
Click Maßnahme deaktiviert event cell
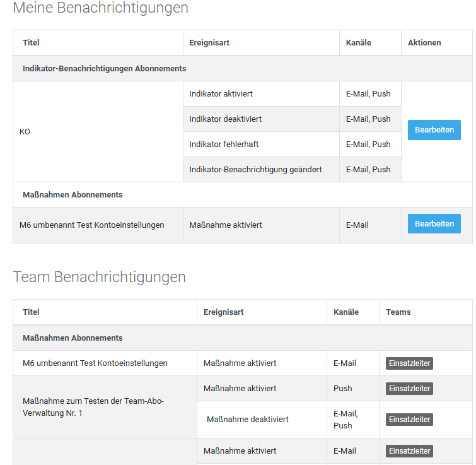(x=247, y=420)
